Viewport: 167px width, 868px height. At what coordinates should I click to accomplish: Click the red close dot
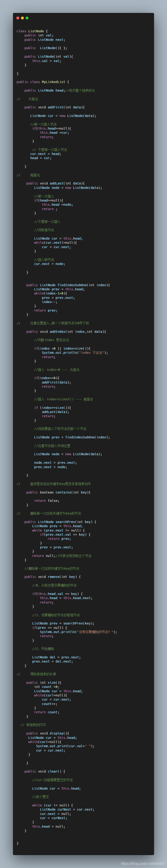click(18, 18)
